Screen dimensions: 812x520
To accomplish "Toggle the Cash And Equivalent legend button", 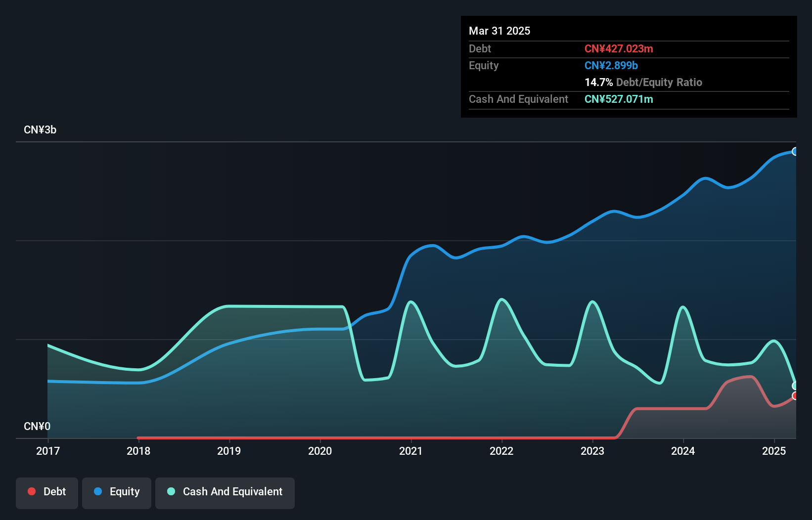I will pyautogui.click(x=225, y=493).
